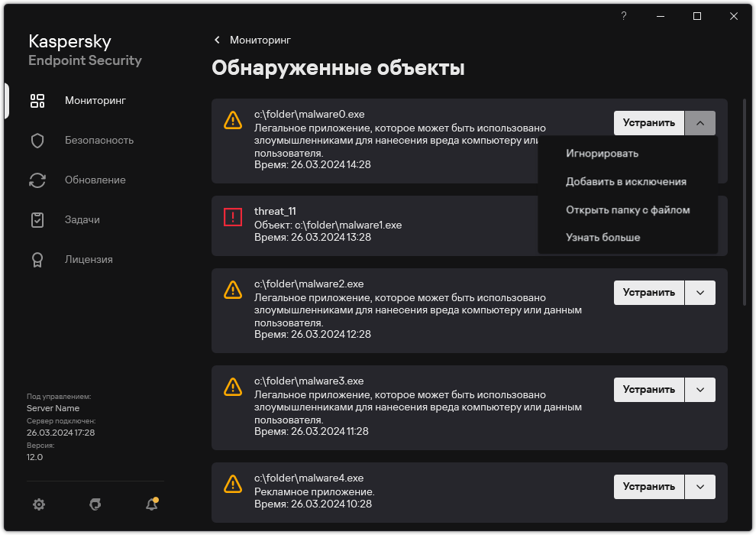Expand the action dropdown for malware3.exe

[699, 389]
